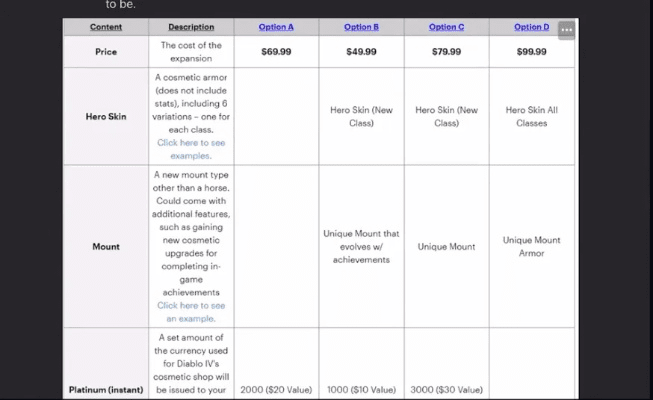Click the Option C column header
653x400 pixels.
[446, 27]
